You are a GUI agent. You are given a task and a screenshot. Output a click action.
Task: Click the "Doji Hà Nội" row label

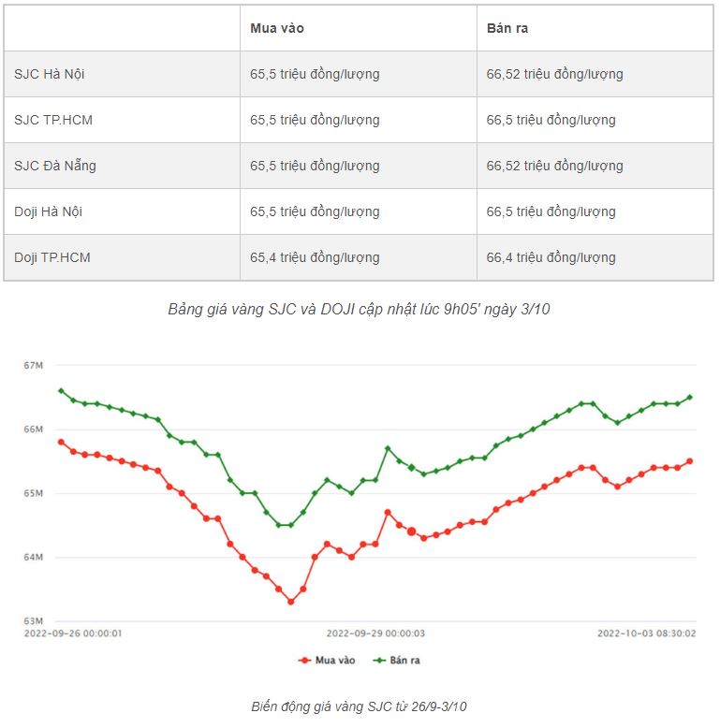49,211
